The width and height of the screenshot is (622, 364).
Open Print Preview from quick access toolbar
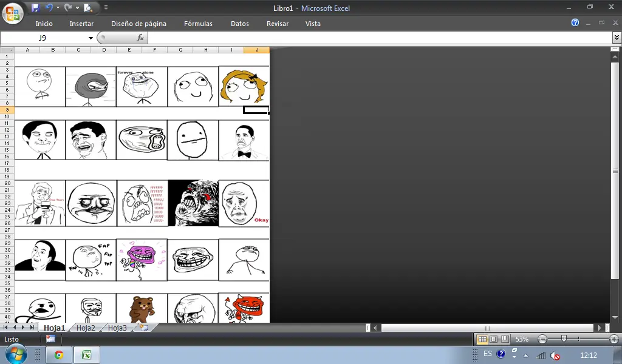tap(88, 7)
